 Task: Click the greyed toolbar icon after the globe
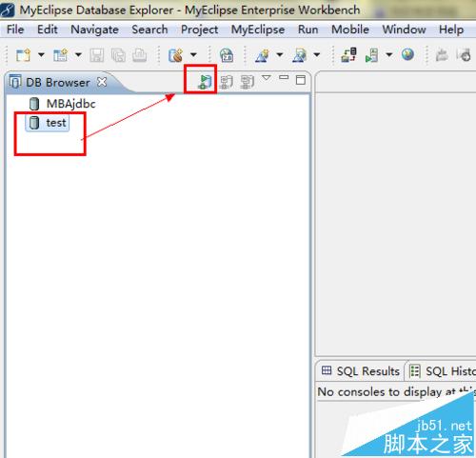tap(442, 55)
